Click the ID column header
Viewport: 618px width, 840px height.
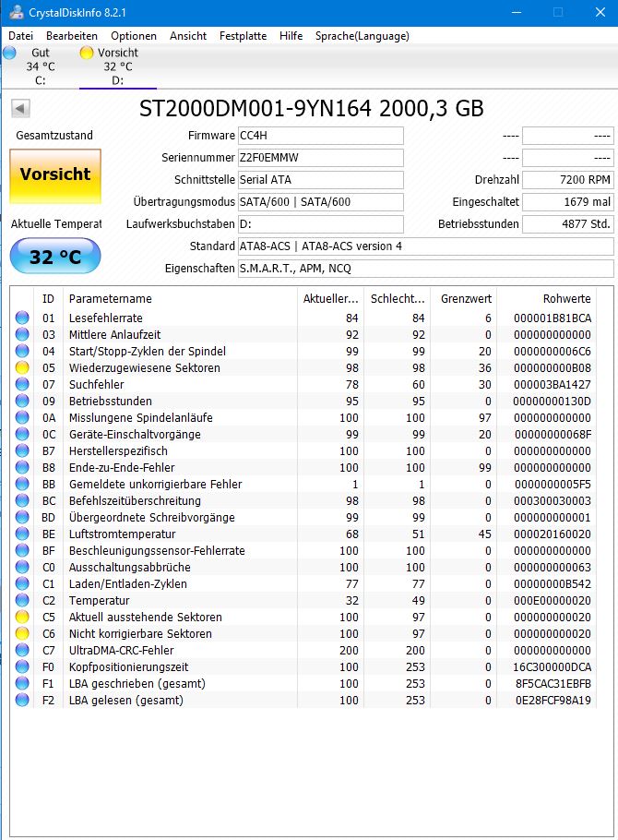48,298
